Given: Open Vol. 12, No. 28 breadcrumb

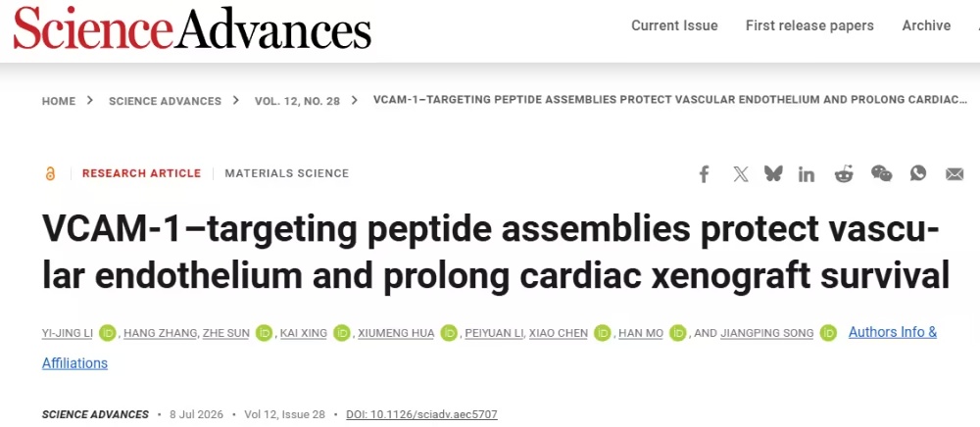Looking at the screenshot, I should click(297, 101).
